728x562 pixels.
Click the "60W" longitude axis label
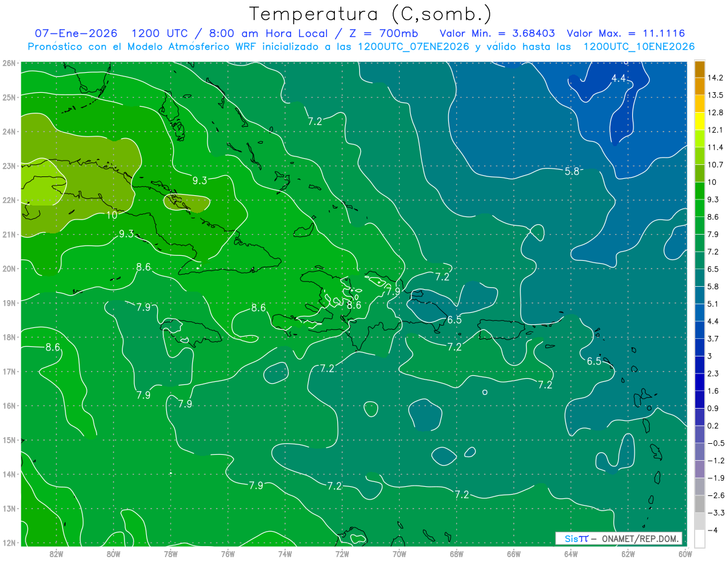coord(684,554)
